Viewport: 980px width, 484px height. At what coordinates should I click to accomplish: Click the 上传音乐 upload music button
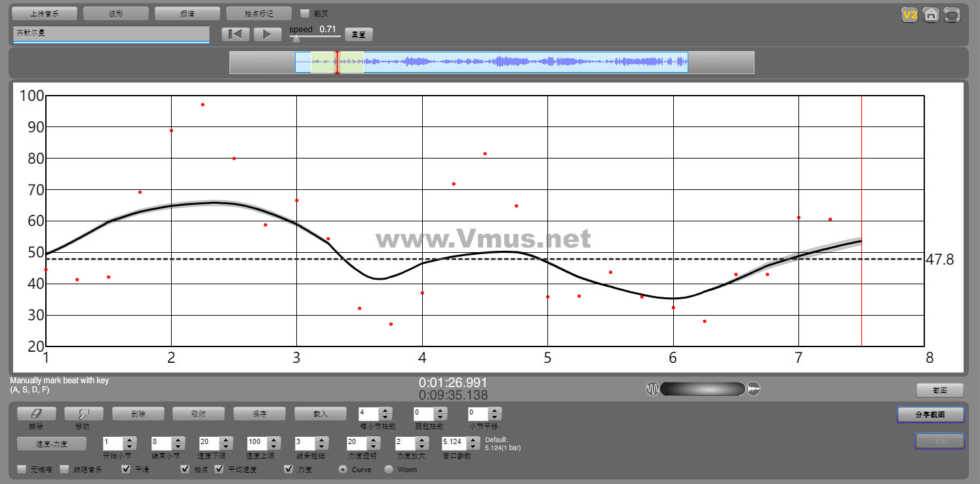45,13
